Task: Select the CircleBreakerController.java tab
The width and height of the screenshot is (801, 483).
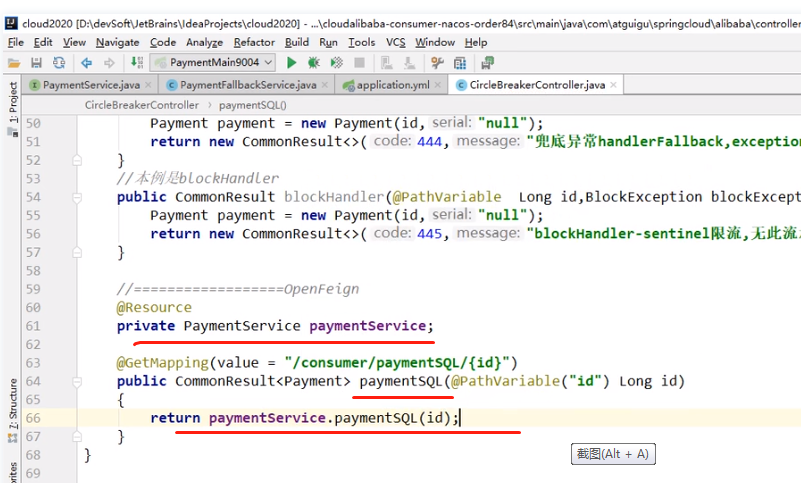Action: tap(536, 85)
